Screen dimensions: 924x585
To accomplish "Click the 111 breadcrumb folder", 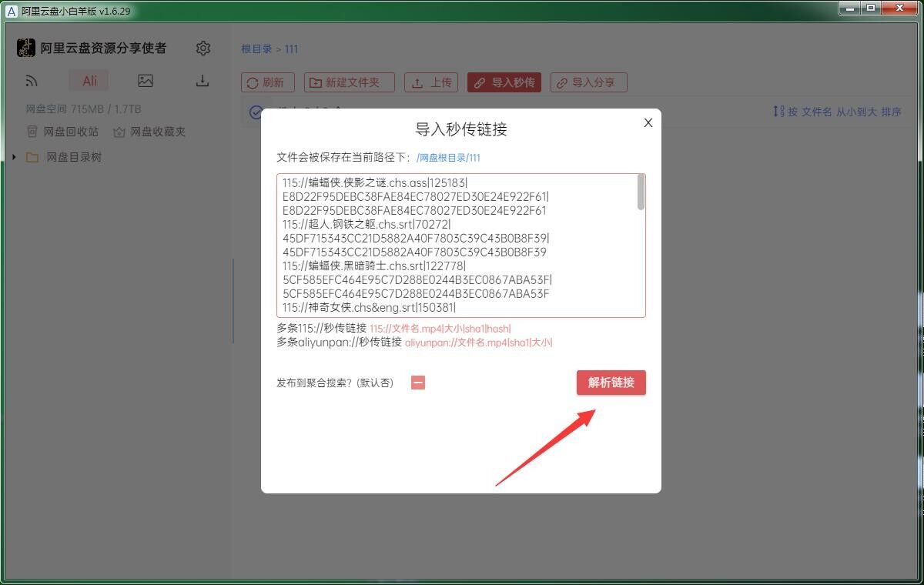I will pyautogui.click(x=291, y=48).
